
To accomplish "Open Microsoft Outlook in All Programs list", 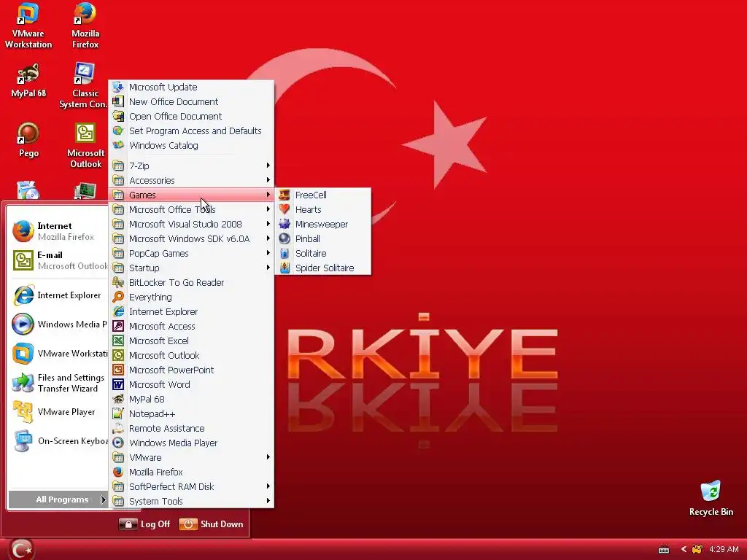I will click(x=191, y=356).
